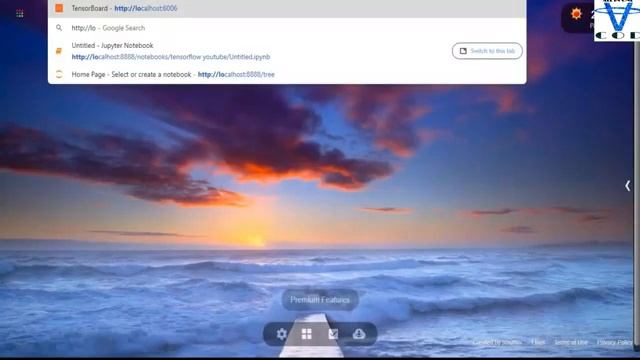Click the magnifier search icon

pyautogui.click(x=59, y=28)
